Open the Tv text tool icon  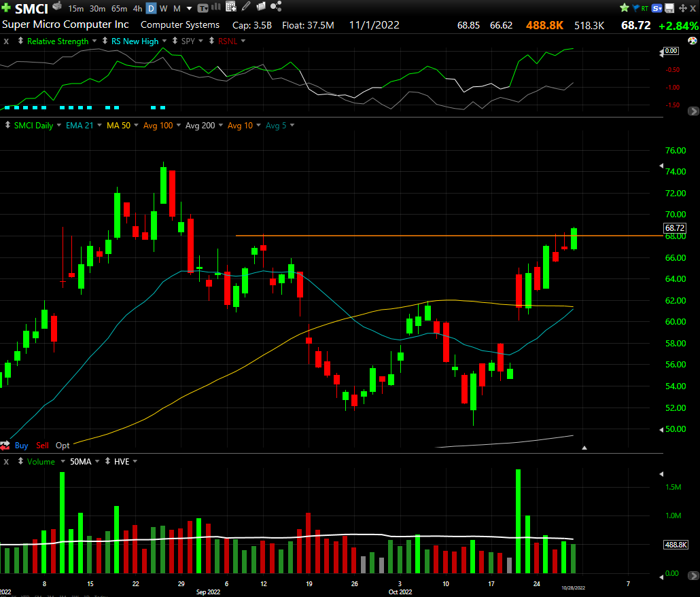coord(203,8)
